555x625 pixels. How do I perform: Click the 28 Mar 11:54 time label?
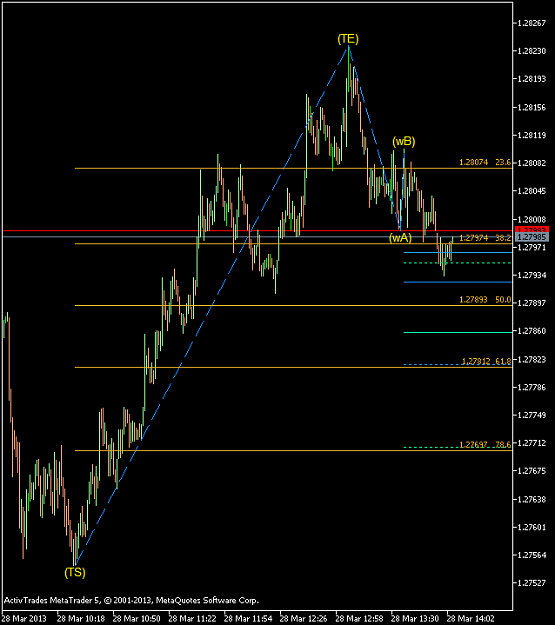(x=248, y=619)
